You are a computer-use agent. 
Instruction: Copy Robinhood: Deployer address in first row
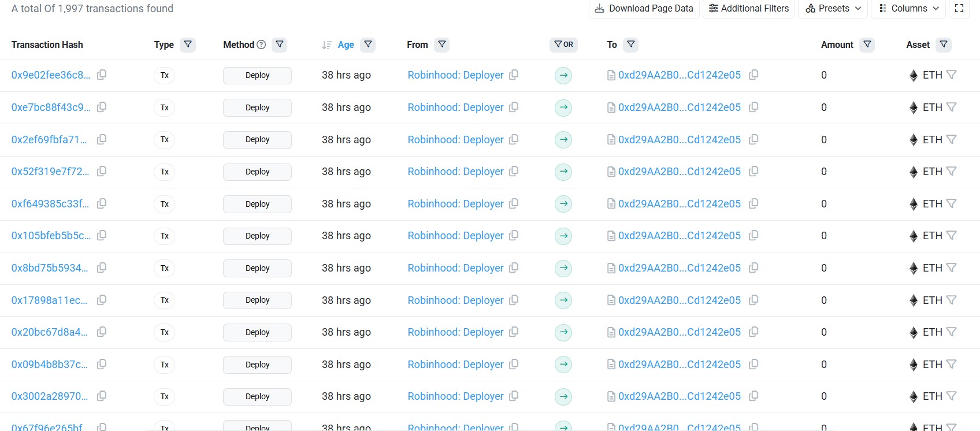pos(514,75)
